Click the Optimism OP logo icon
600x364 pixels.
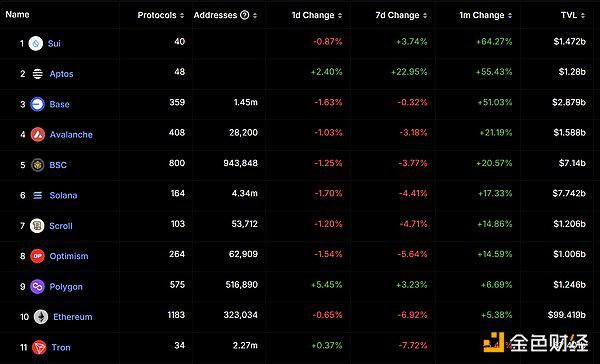pyautogui.click(x=38, y=256)
